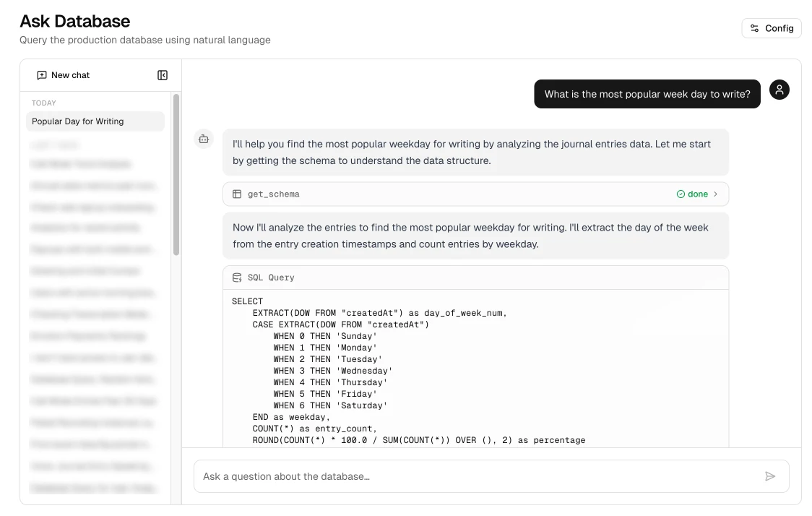812x516 pixels.
Task: Click the WHEN 0 THEN 'Sunday' line
Action: [325, 336]
